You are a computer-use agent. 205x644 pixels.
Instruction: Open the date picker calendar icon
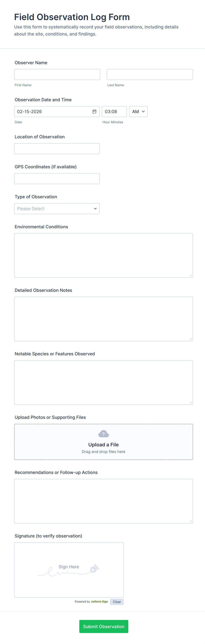tap(95, 112)
